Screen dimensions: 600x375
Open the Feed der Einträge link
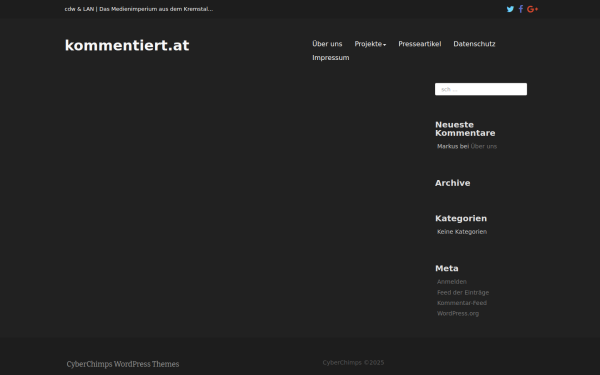pos(463,292)
